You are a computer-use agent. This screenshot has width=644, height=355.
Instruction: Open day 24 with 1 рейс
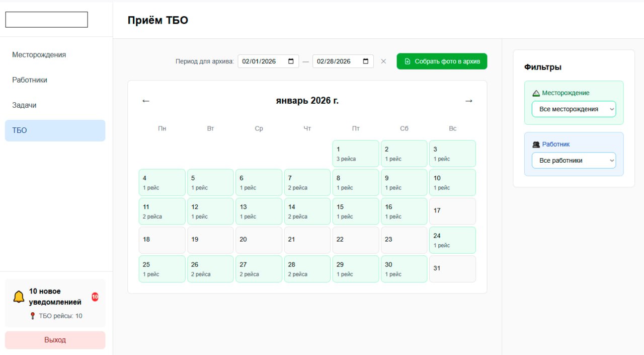[452, 240]
